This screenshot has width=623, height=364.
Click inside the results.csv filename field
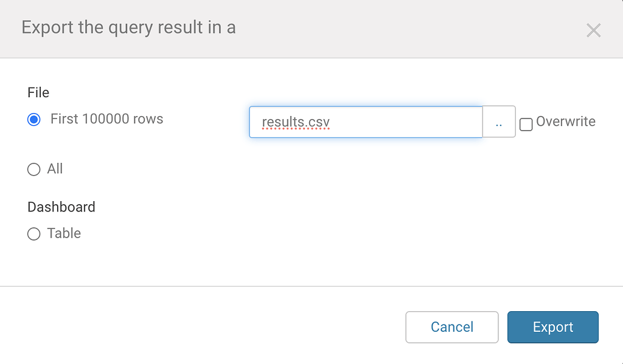click(x=365, y=122)
